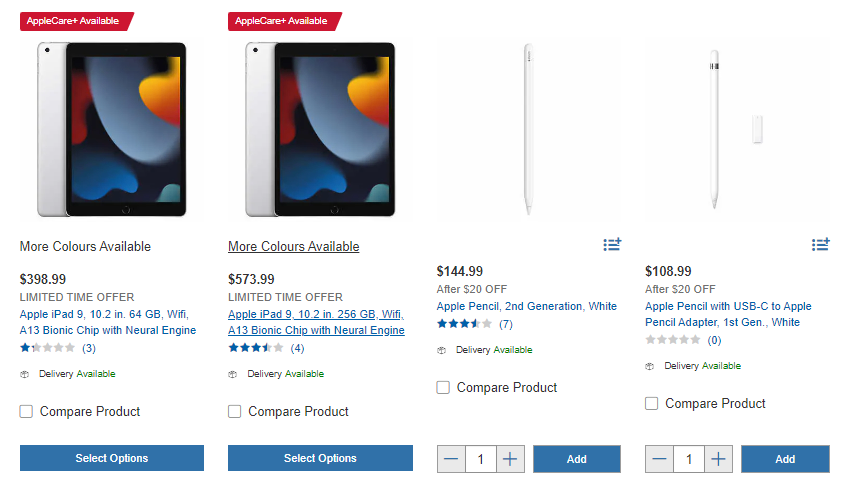Click star rating of iPad 9 256 GB
Viewport: 847px width, 478px height.
256,348
